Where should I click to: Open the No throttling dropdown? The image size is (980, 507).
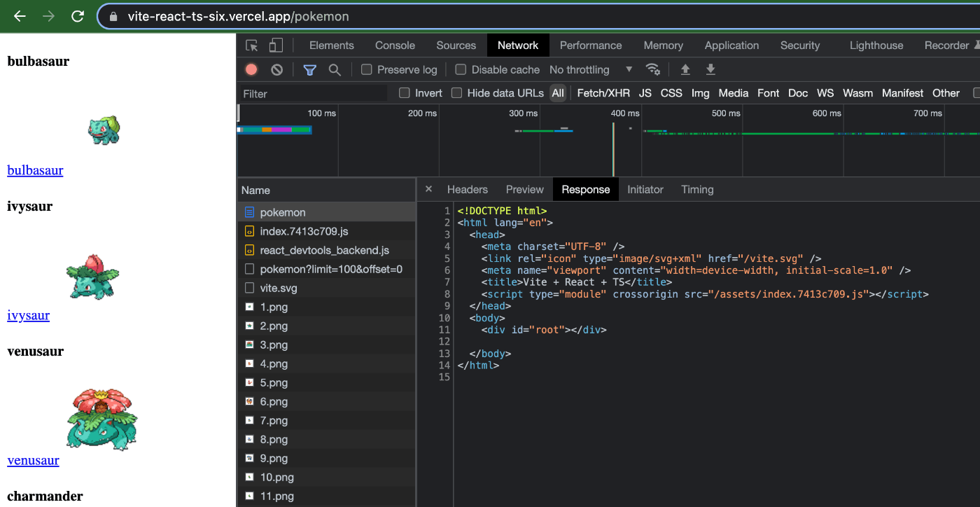(591, 69)
